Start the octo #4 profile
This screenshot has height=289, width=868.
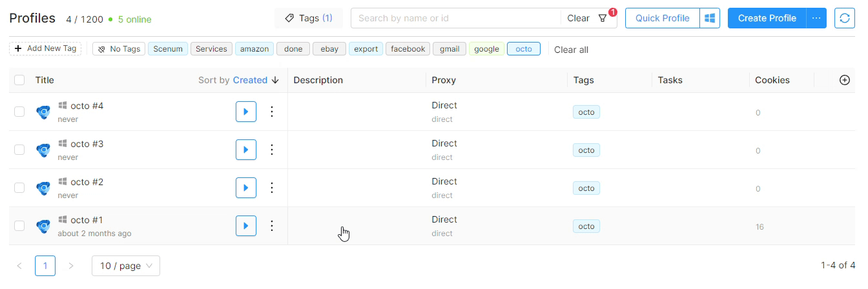[x=246, y=112]
